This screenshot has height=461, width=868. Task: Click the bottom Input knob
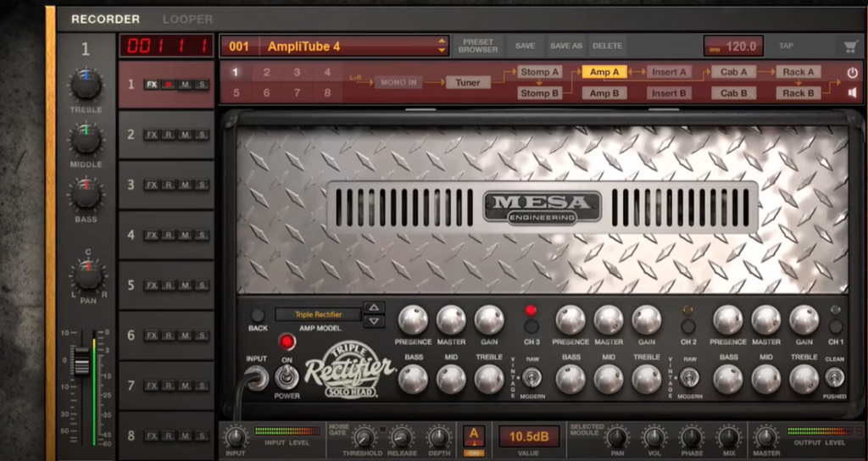tap(236, 437)
